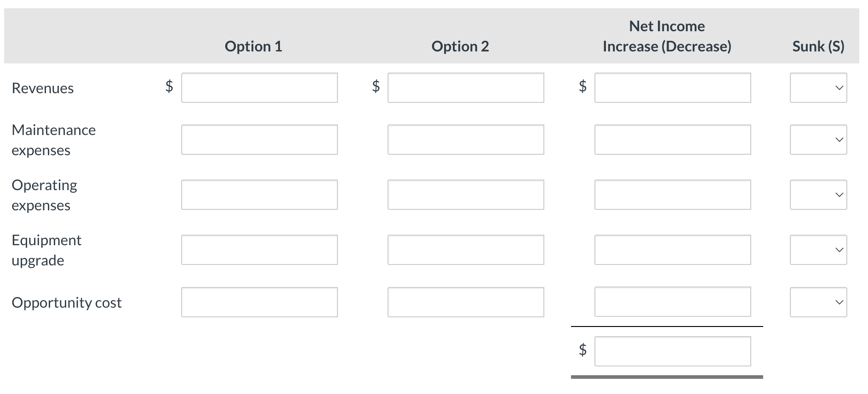Screen dimensions: 868x394
Task: Select the Maintenance expenses Net Income field
Action: 672,140
